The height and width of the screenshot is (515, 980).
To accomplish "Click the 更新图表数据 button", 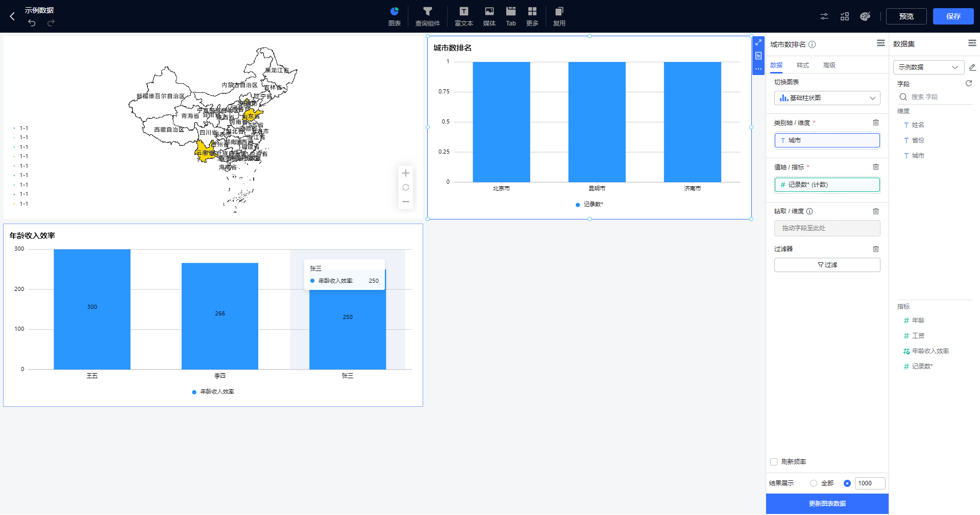I will [827, 504].
